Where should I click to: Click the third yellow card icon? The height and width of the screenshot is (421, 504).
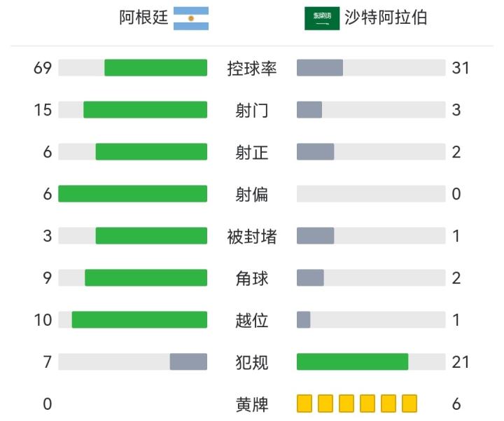coord(346,403)
